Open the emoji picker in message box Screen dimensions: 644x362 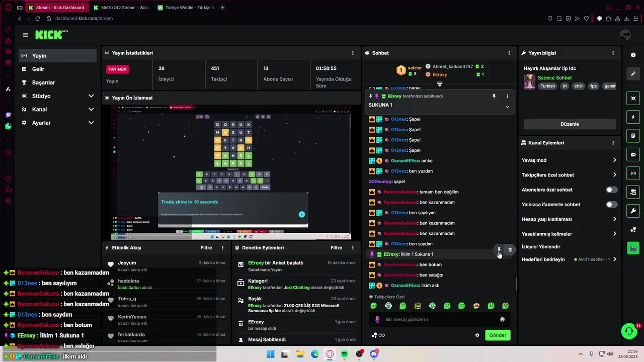[x=502, y=319]
